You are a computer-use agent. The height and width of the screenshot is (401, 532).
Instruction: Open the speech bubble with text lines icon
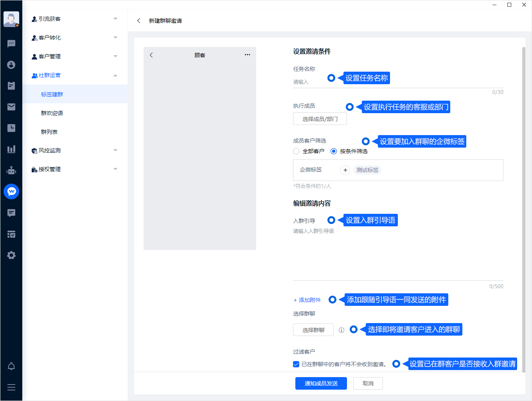(11, 213)
